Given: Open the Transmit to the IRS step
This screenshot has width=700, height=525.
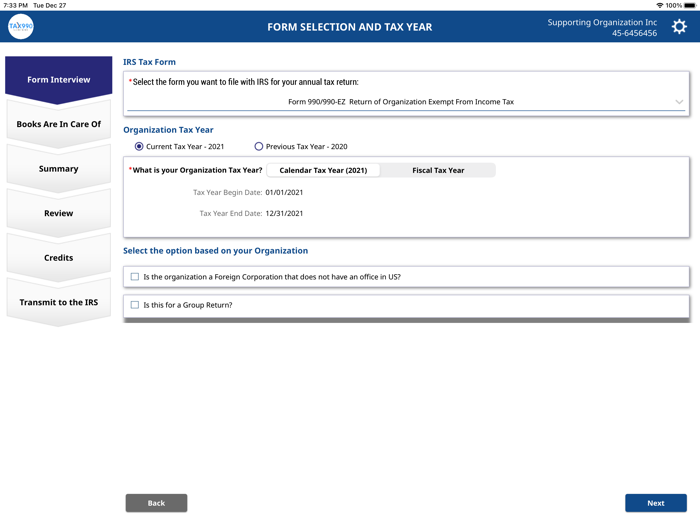Looking at the screenshot, I should pos(58,303).
